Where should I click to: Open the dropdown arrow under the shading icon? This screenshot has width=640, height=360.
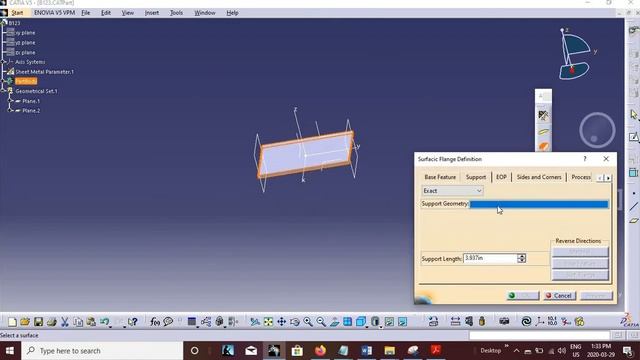(x=381, y=327)
